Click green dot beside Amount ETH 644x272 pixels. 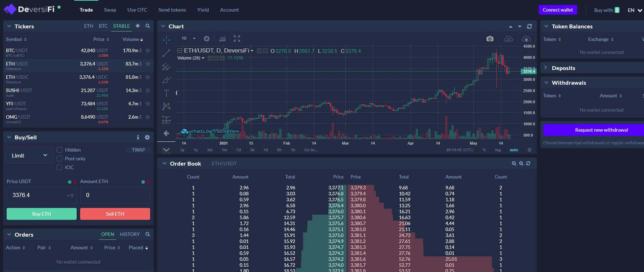(143, 182)
